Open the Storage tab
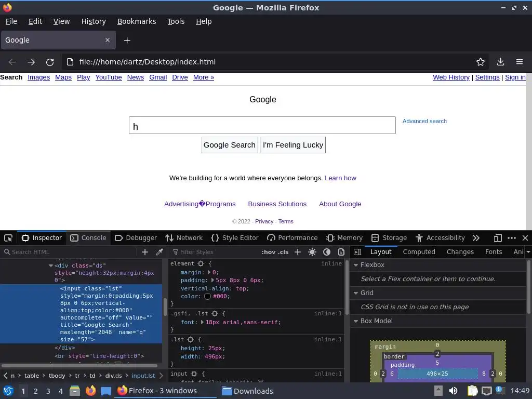Screen dimensions: 532x399 (x=389, y=238)
